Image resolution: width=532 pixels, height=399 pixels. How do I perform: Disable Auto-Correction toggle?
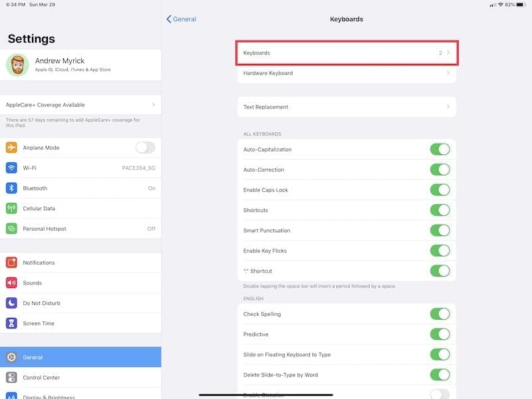[x=440, y=170]
